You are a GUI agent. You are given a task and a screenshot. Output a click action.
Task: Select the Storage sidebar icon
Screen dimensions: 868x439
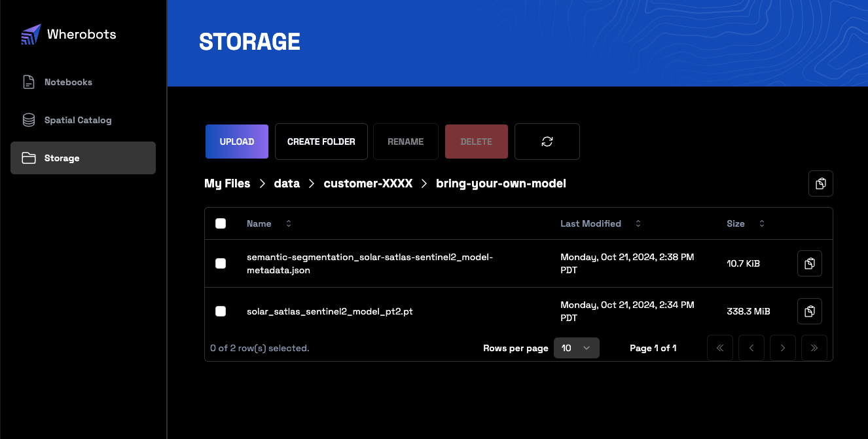pos(29,157)
